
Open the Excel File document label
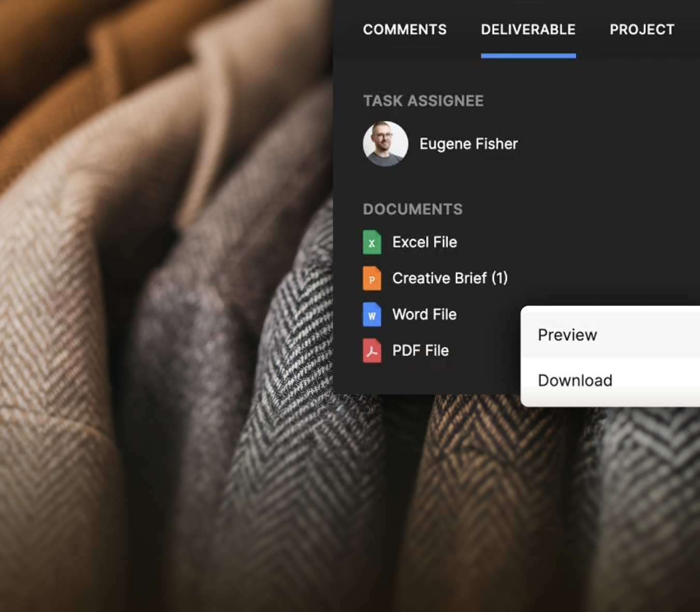pos(424,242)
